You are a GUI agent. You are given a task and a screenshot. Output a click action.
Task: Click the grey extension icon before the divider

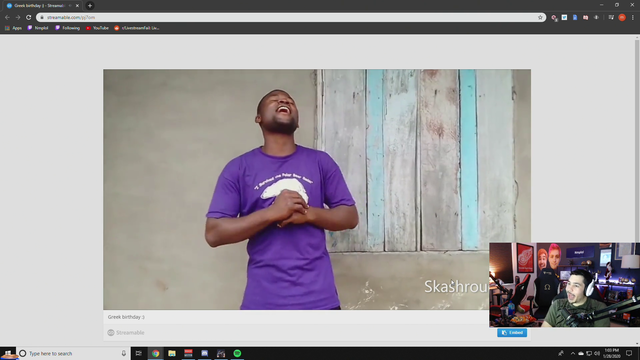(596, 18)
